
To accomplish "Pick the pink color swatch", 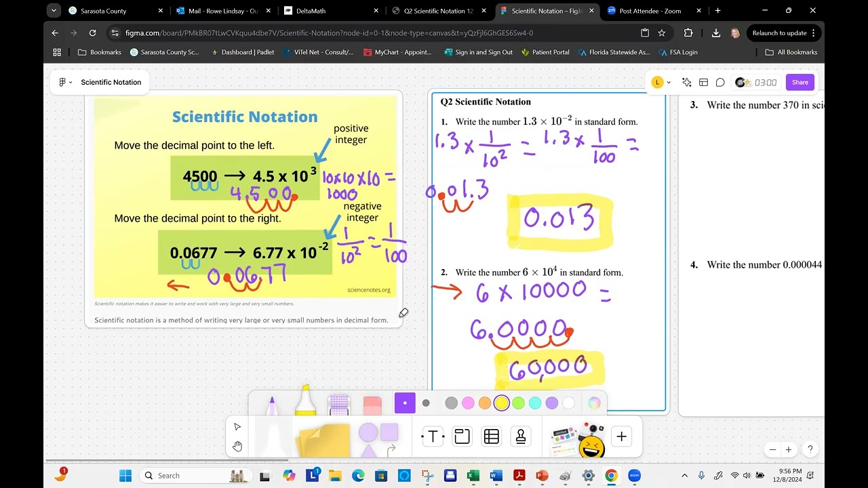I will [x=468, y=403].
